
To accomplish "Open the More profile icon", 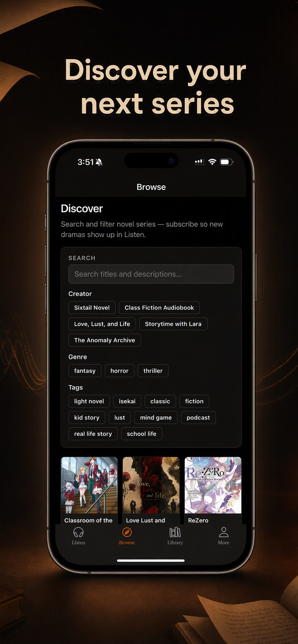I will [224, 532].
